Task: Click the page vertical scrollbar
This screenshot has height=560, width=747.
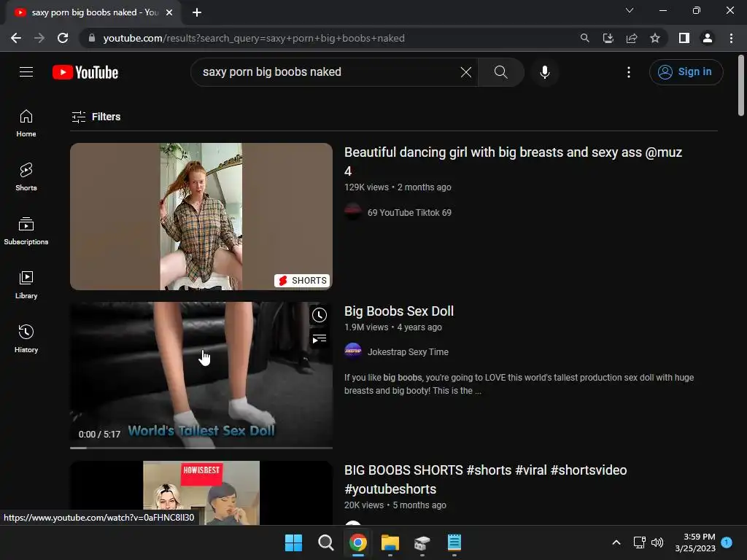Action: [741, 86]
